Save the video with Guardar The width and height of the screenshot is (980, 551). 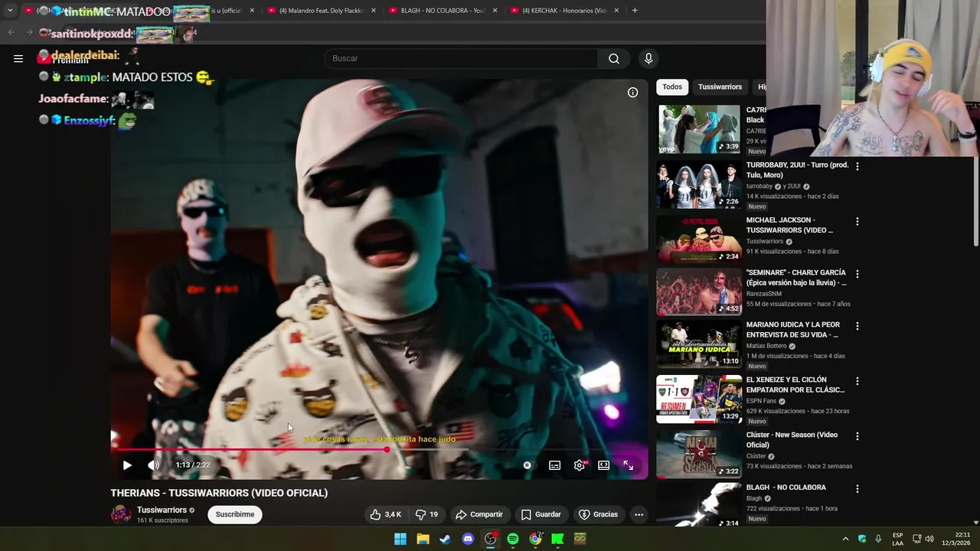(541, 514)
